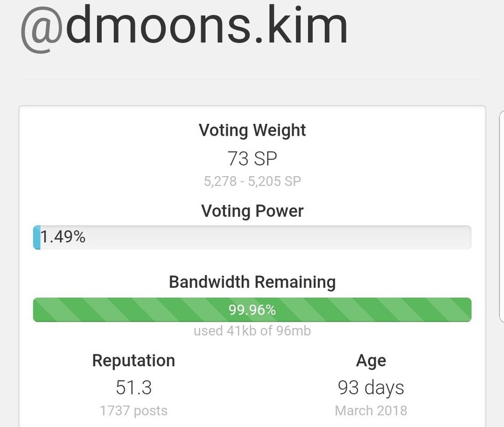Click the 73 SP voting weight value
The image size is (504, 427).
(x=252, y=159)
